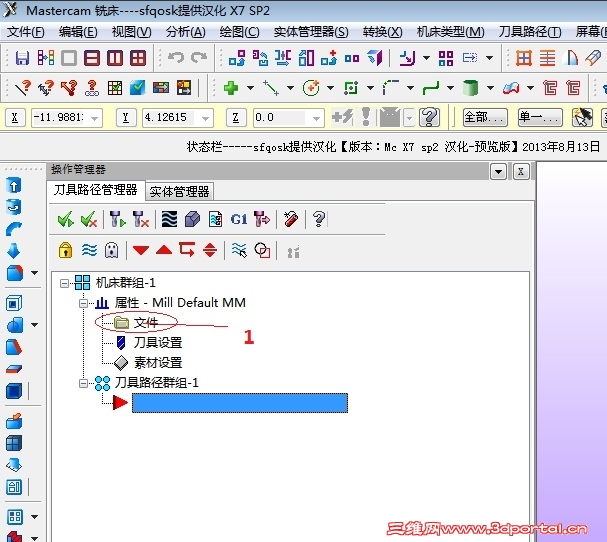Image resolution: width=607 pixels, height=542 pixels.
Task: Collapse the 机床群组-1 tree node
Action: [x=64, y=283]
